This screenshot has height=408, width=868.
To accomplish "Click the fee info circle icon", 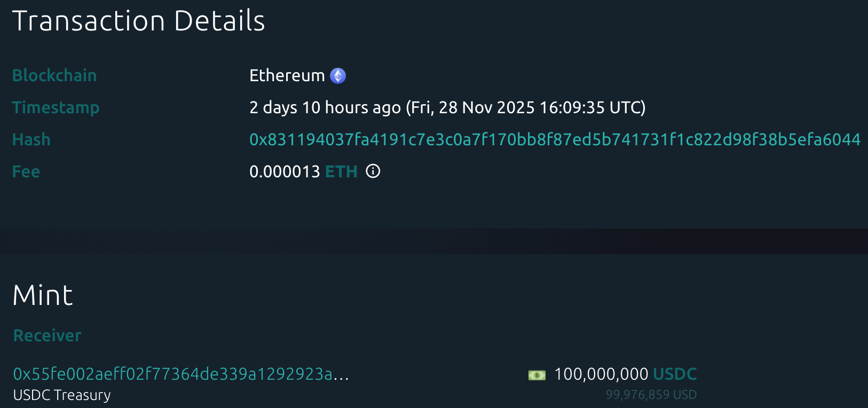I will pyautogui.click(x=373, y=171).
